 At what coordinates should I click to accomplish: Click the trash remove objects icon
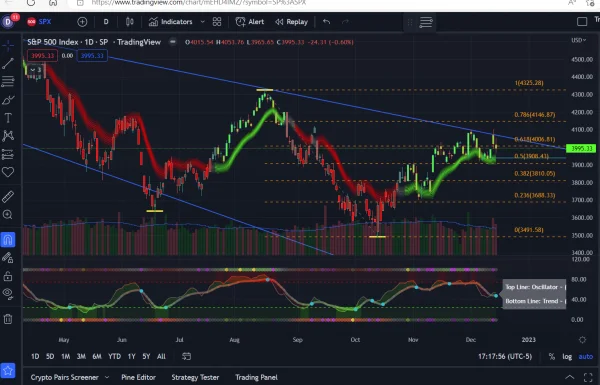point(8,319)
